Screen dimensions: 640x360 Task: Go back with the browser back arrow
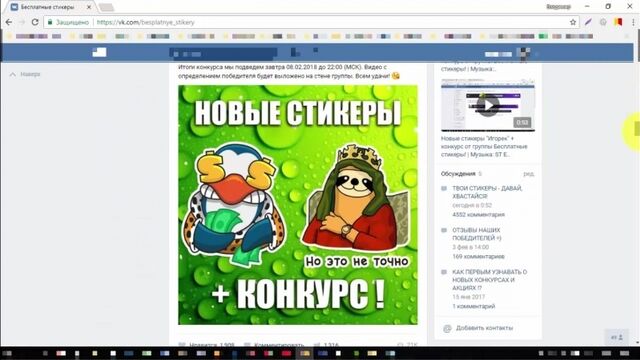tap(9, 22)
